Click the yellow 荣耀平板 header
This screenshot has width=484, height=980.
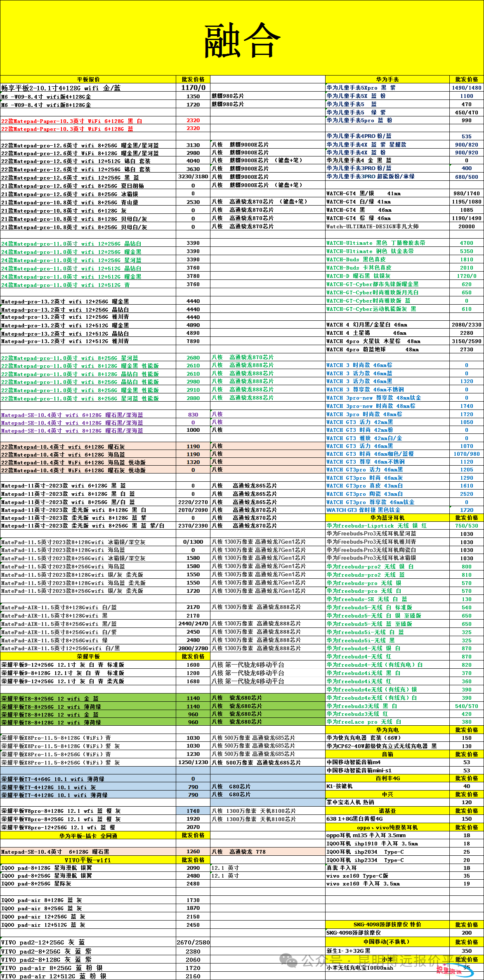click(88, 656)
